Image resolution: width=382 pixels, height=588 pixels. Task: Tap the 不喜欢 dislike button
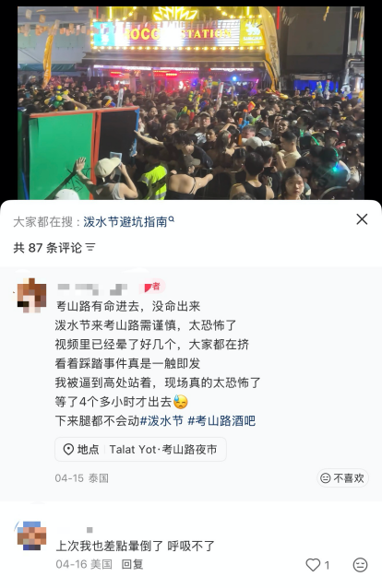coord(342,478)
